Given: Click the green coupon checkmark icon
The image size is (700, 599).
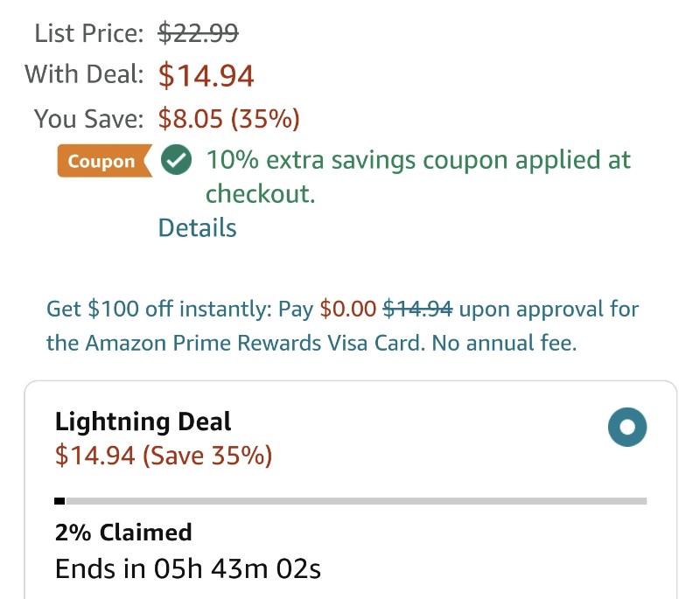Looking at the screenshot, I should click(177, 160).
